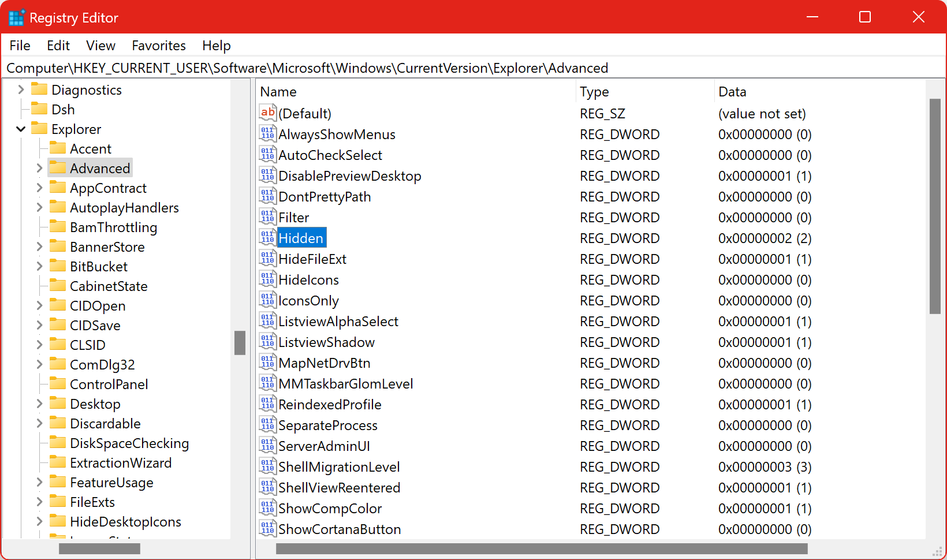
Task: Click the horizontal scrollbar below the value list
Action: point(543,547)
